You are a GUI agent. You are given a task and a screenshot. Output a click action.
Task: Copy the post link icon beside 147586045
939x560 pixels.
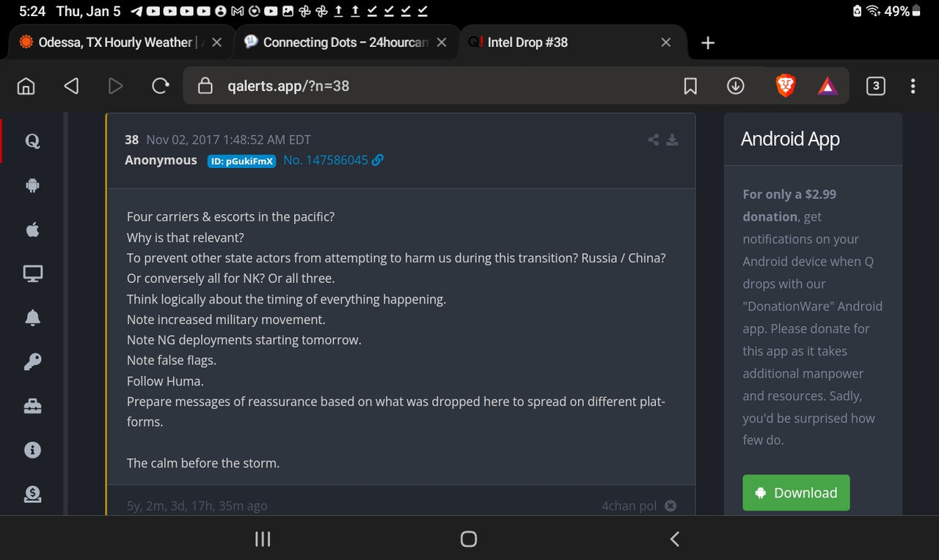click(x=378, y=160)
